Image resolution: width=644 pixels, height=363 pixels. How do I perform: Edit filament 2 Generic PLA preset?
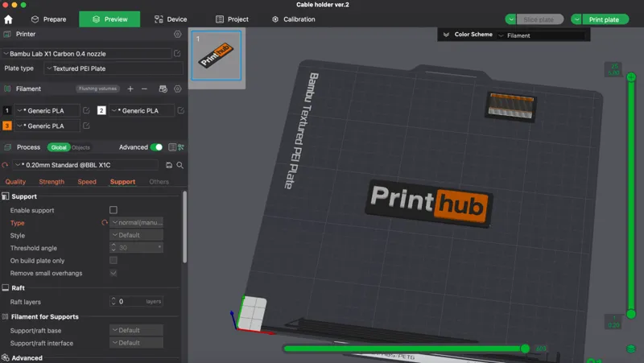pos(180,110)
